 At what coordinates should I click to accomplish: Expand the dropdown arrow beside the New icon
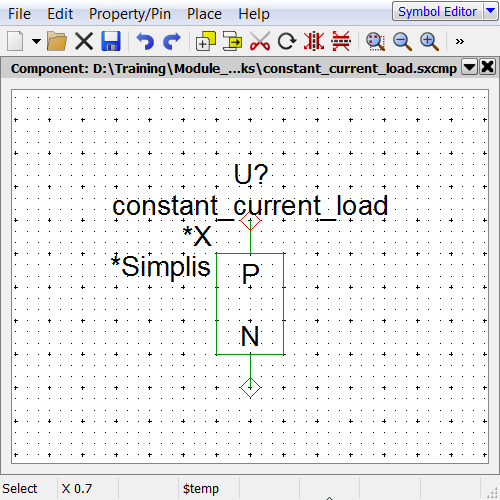click(x=36, y=42)
